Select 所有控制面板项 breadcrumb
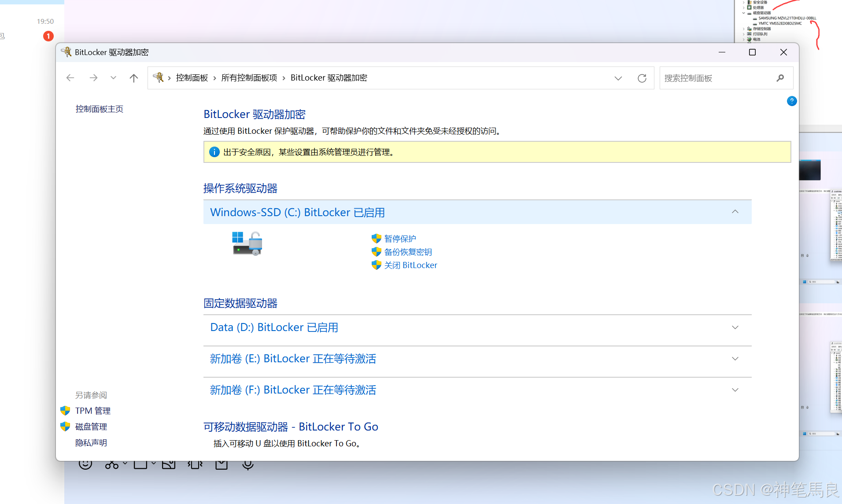Screen dimensions: 842x504 click(249, 78)
